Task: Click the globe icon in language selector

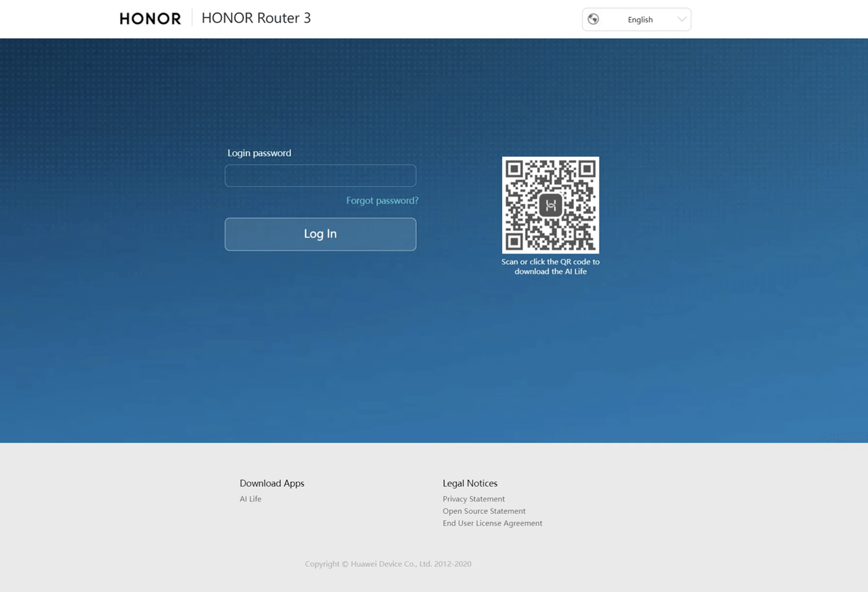Action: tap(593, 19)
